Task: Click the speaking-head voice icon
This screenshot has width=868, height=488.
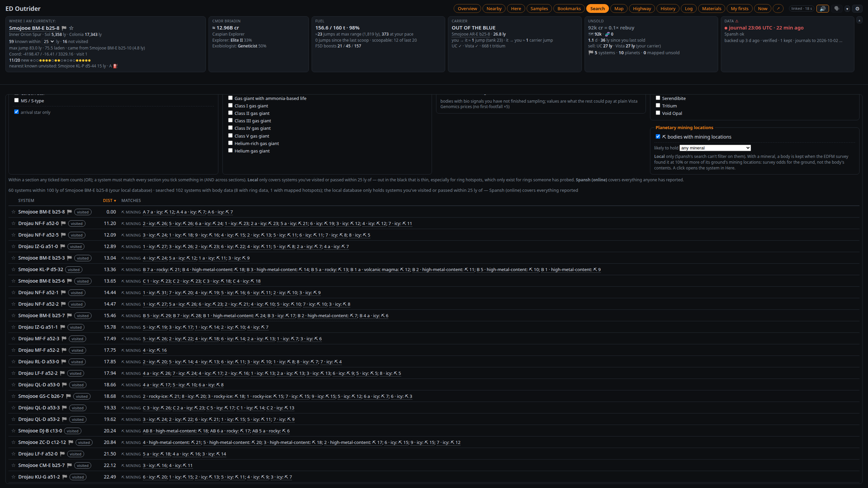Action: tap(836, 9)
